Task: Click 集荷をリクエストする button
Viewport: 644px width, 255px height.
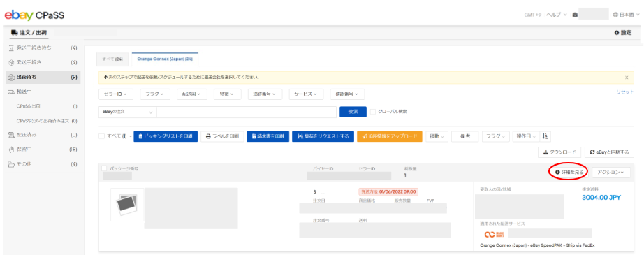Action: coord(323,136)
